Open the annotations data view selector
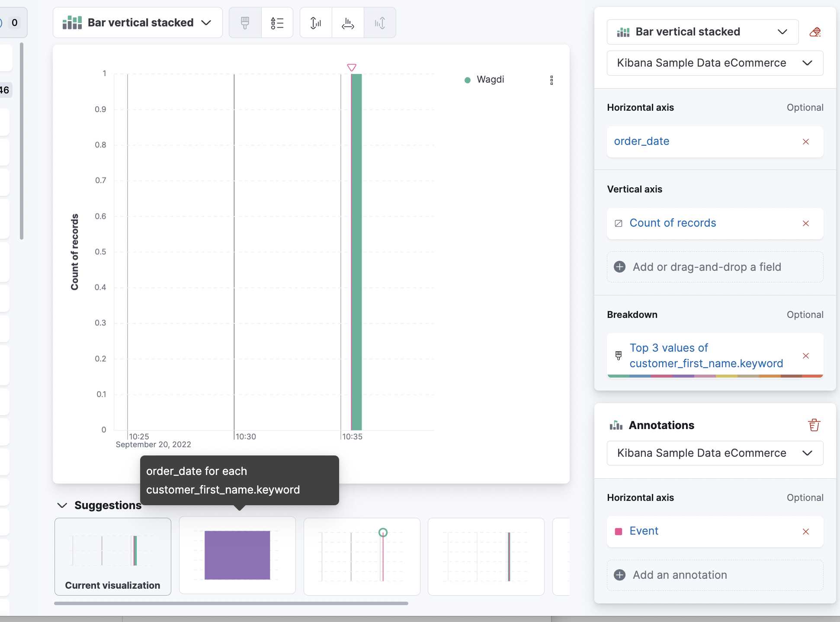 point(714,453)
